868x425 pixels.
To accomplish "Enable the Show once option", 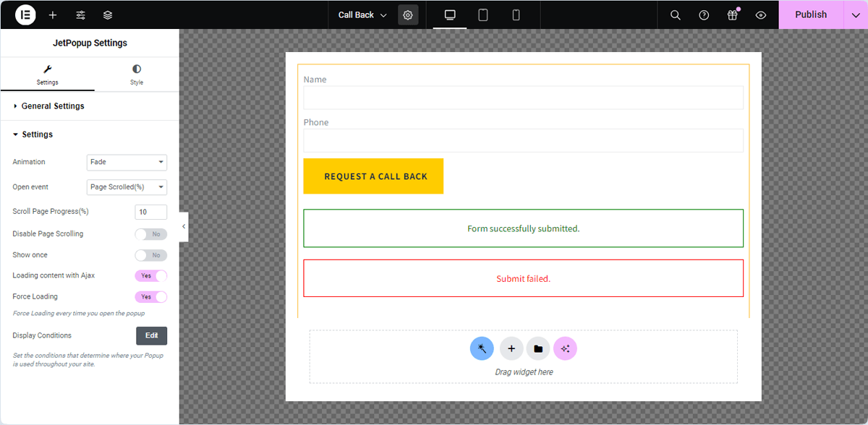I will coord(150,254).
